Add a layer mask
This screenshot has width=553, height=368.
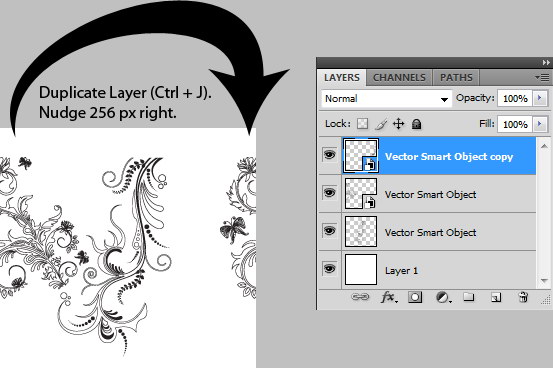pos(415,297)
